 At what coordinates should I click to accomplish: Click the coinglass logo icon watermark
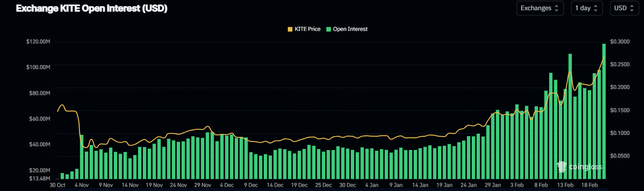pos(562,167)
